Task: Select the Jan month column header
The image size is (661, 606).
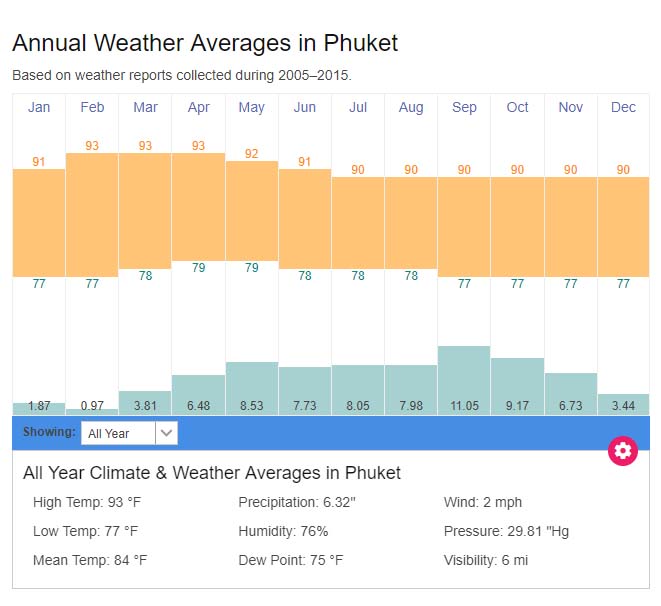Action: 39,108
